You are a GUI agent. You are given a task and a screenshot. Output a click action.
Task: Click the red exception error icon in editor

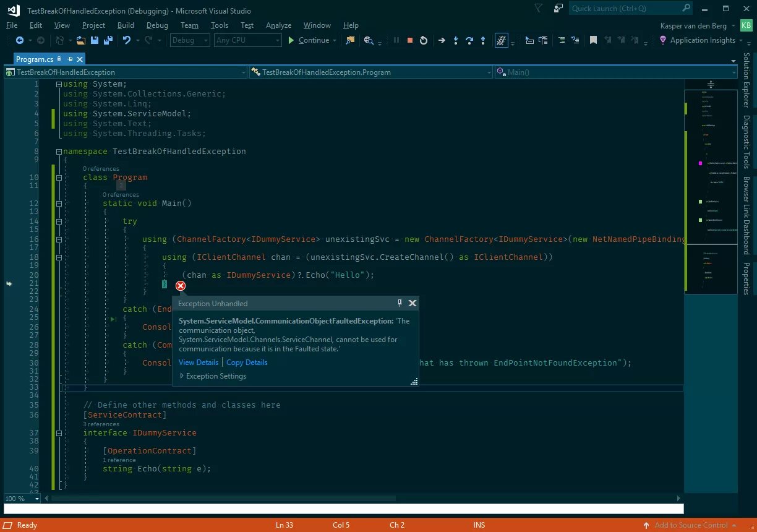(x=181, y=286)
